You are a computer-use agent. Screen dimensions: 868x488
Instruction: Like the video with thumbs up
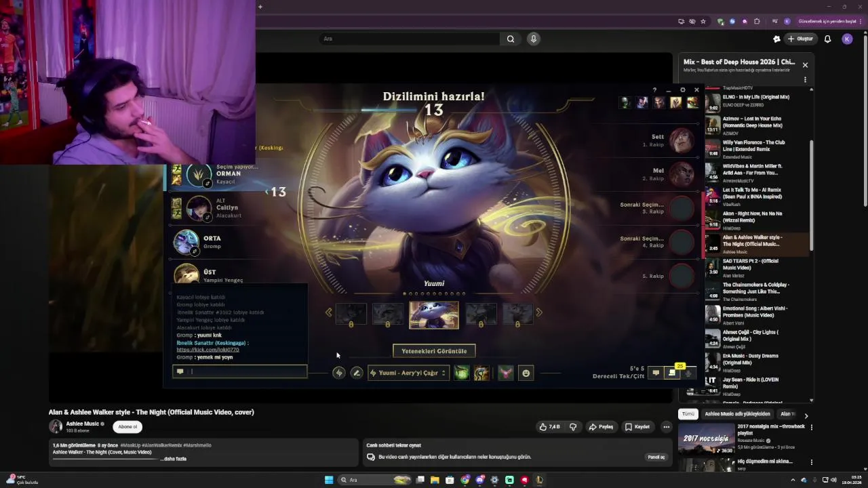[550, 427]
